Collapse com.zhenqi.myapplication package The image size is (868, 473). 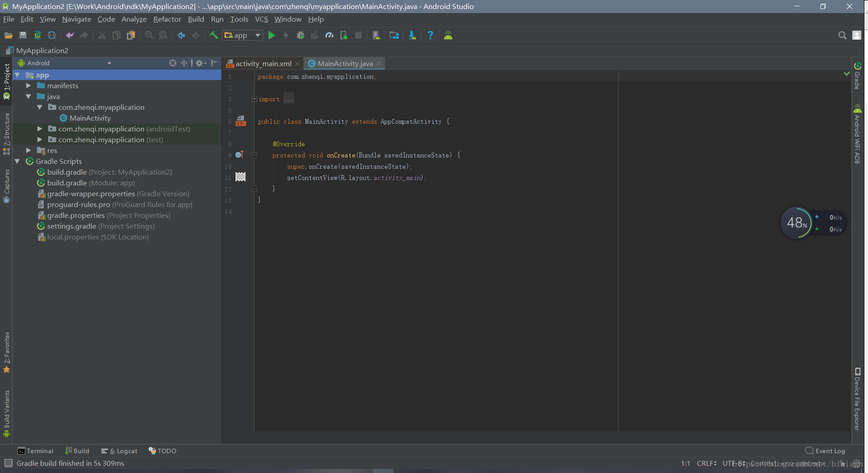coord(40,107)
